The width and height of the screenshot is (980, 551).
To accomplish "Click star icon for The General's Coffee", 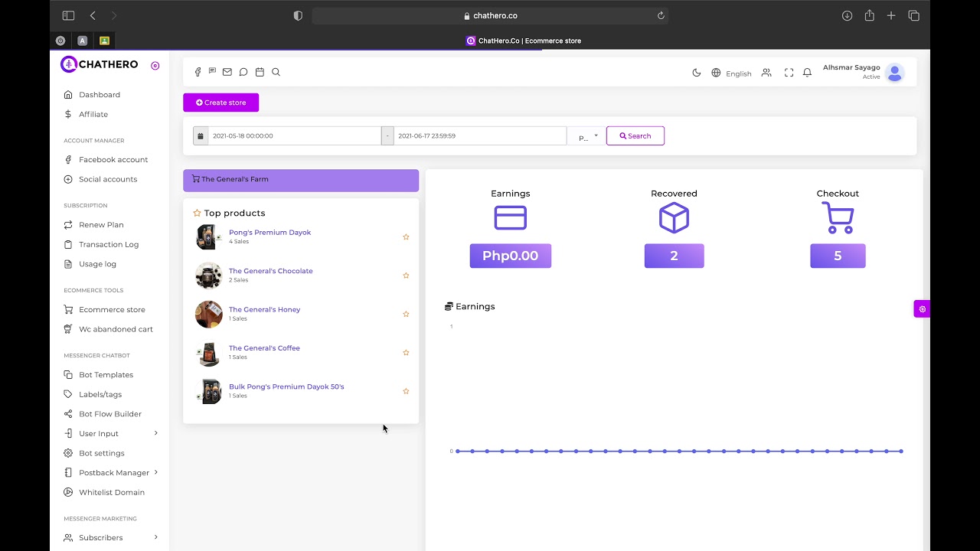I will click(x=406, y=353).
